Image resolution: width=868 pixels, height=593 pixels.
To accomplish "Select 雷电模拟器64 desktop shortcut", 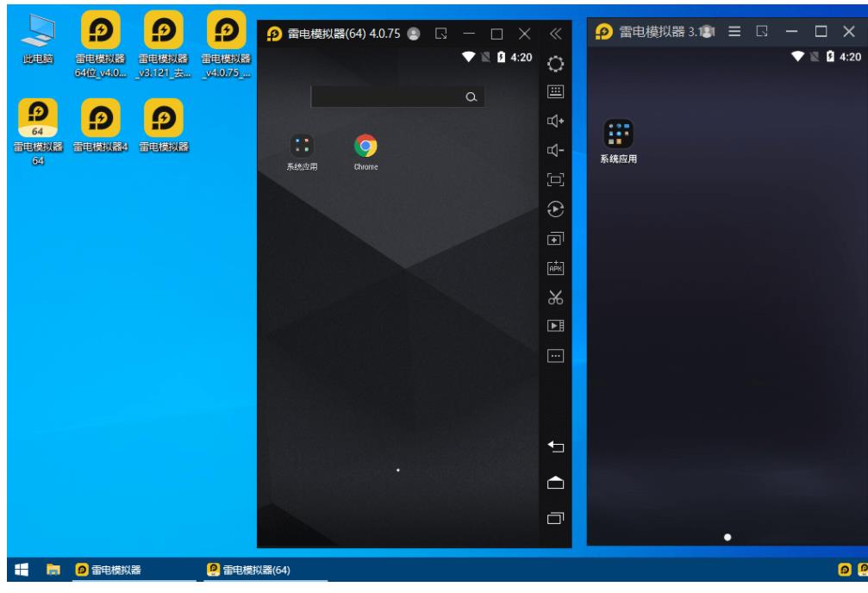I will coord(38,132).
